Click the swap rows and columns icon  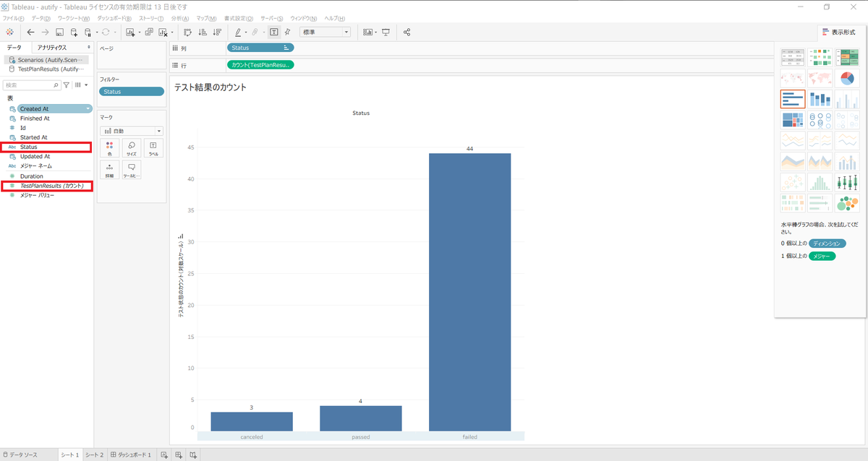[x=187, y=32]
